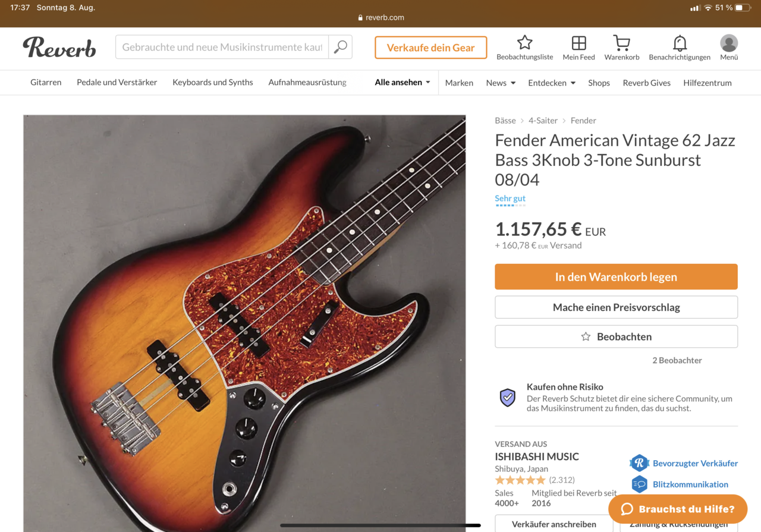The width and height of the screenshot is (761, 532).
Task: Click Verkaufe dein Gear button
Action: [x=430, y=48]
